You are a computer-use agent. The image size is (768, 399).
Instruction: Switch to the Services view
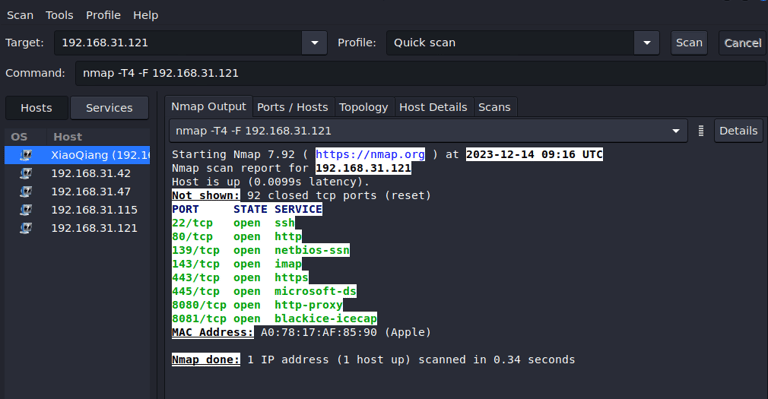point(109,108)
